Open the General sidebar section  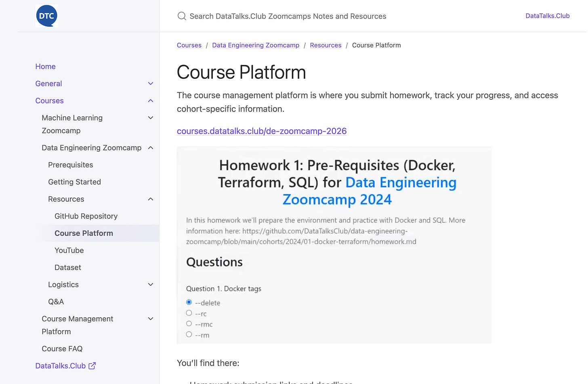(48, 84)
